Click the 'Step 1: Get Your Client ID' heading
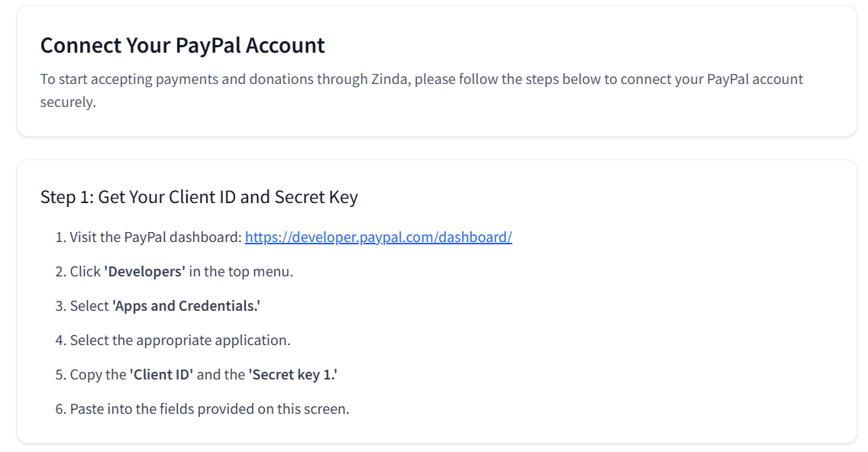This screenshot has width=868, height=452. (198, 197)
